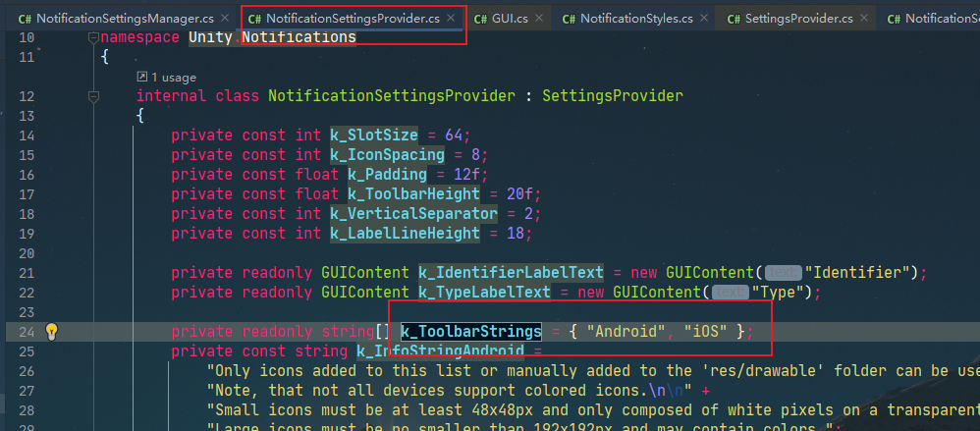Viewport: 980px width, 431px height.
Task: Click the value 64 on line 14
Action: pyautogui.click(x=453, y=135)
